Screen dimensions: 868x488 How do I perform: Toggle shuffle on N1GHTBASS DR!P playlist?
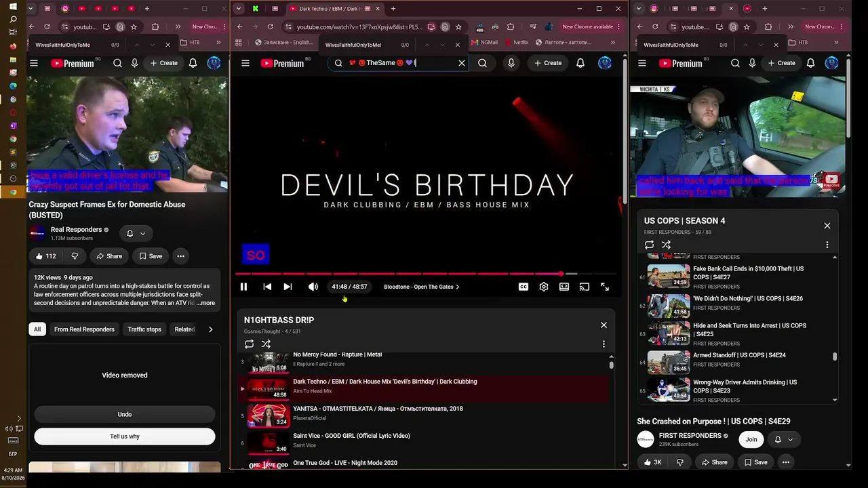pyautogui.click(x=266, y=344)
